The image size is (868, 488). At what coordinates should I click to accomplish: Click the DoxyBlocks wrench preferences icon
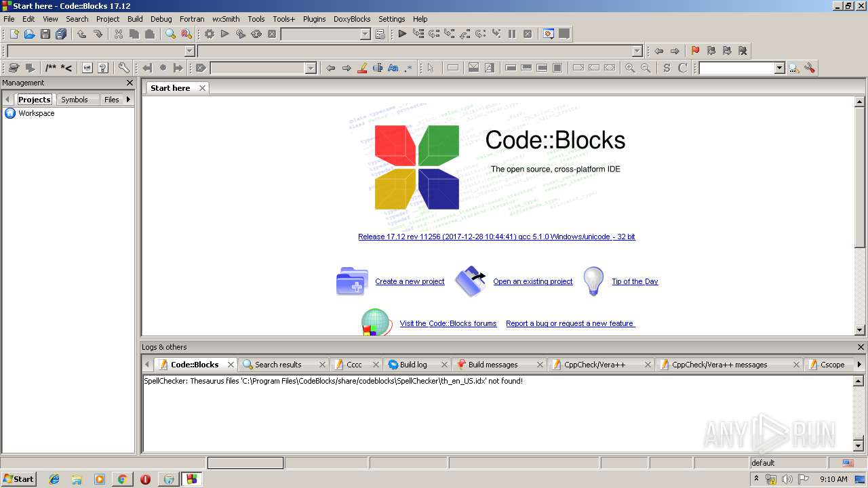coord(123,68)
